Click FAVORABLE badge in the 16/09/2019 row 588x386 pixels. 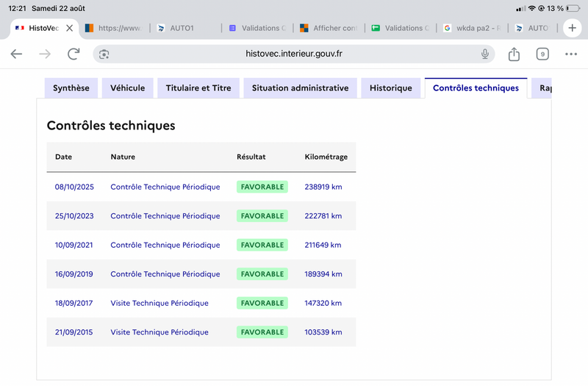click(x=262, y=274)
